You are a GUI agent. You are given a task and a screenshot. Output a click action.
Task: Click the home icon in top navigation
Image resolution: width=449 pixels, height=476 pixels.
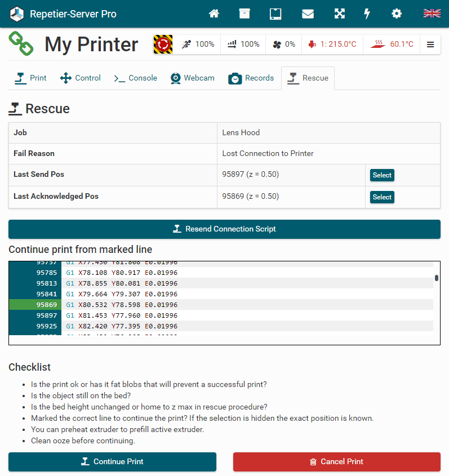tap(214, 14)
